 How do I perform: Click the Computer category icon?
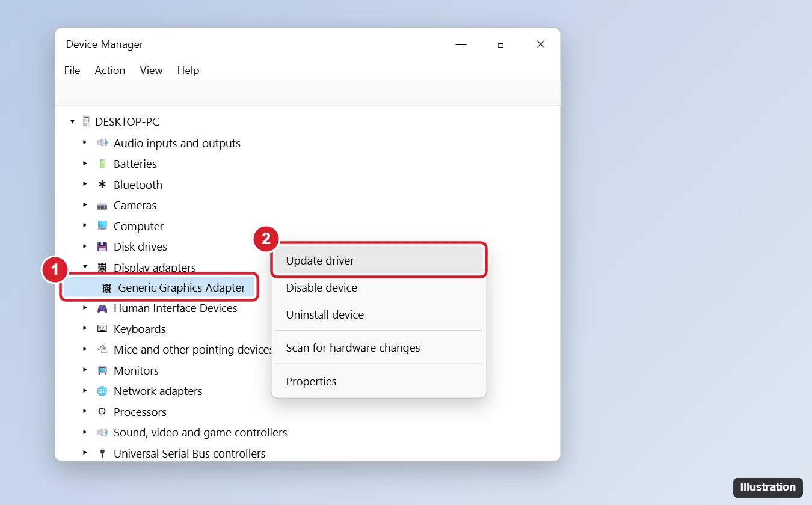pos(102,226)
